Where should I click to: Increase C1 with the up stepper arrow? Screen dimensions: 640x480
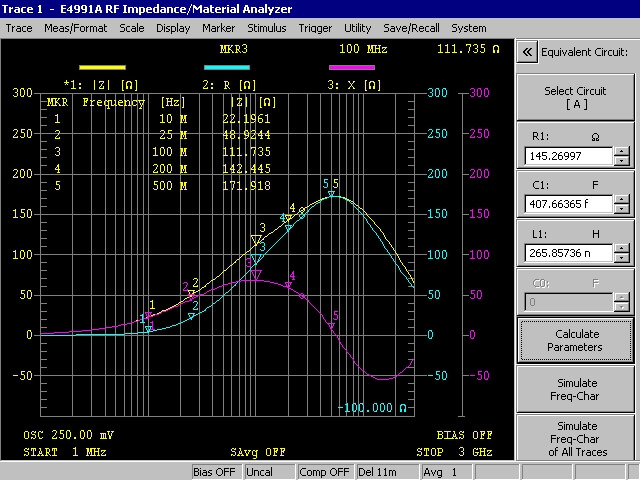(x=622, y=200)
